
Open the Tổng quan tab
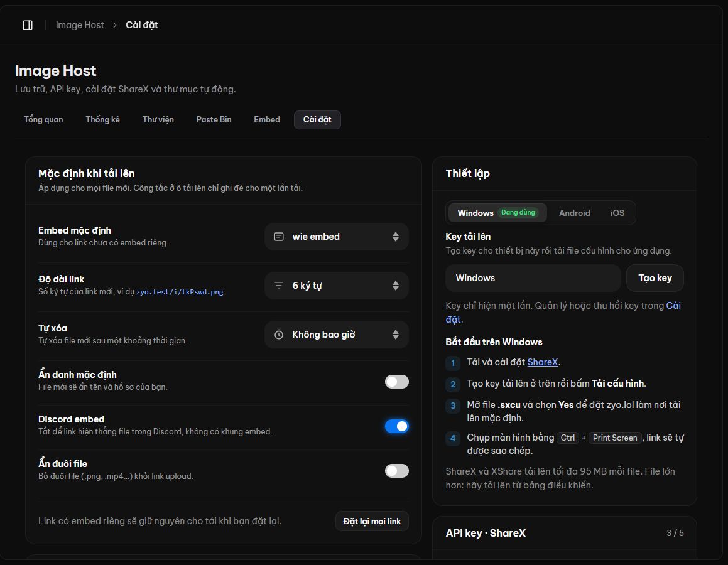click(x=43, y=120)
